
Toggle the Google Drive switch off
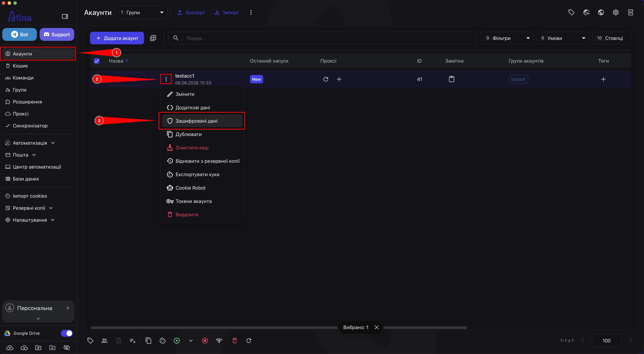[67, 333]
